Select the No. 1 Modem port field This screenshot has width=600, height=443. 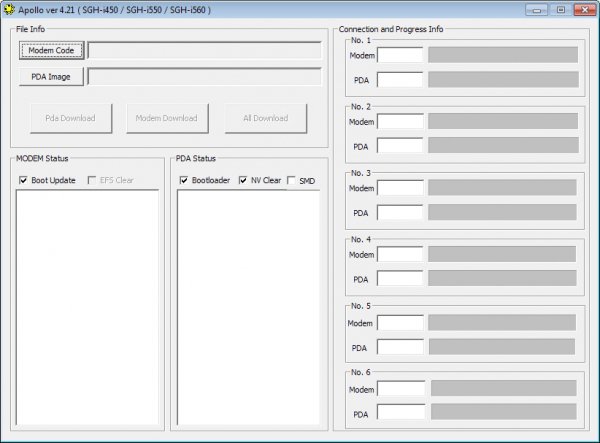point(400,55)
